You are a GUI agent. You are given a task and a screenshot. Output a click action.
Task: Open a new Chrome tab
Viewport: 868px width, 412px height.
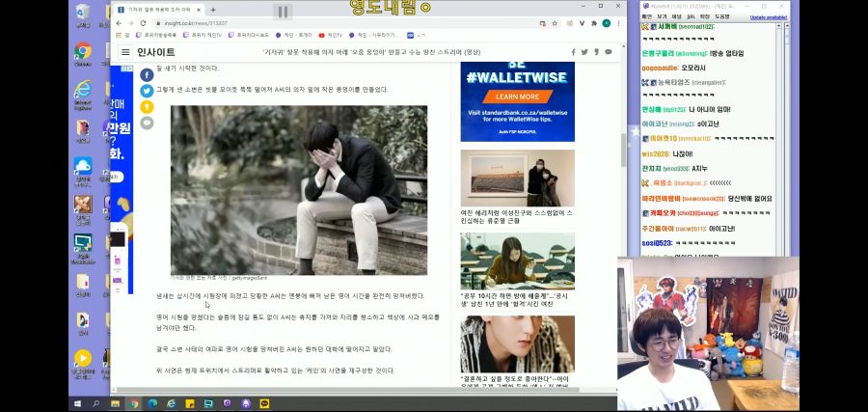(x=213, y=10)
